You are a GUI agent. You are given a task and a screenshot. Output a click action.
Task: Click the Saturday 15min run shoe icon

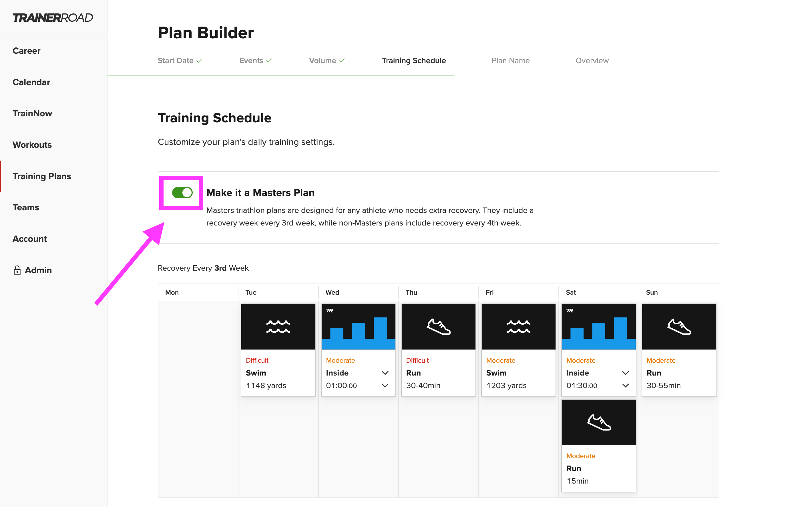click(x=599, y=422)
